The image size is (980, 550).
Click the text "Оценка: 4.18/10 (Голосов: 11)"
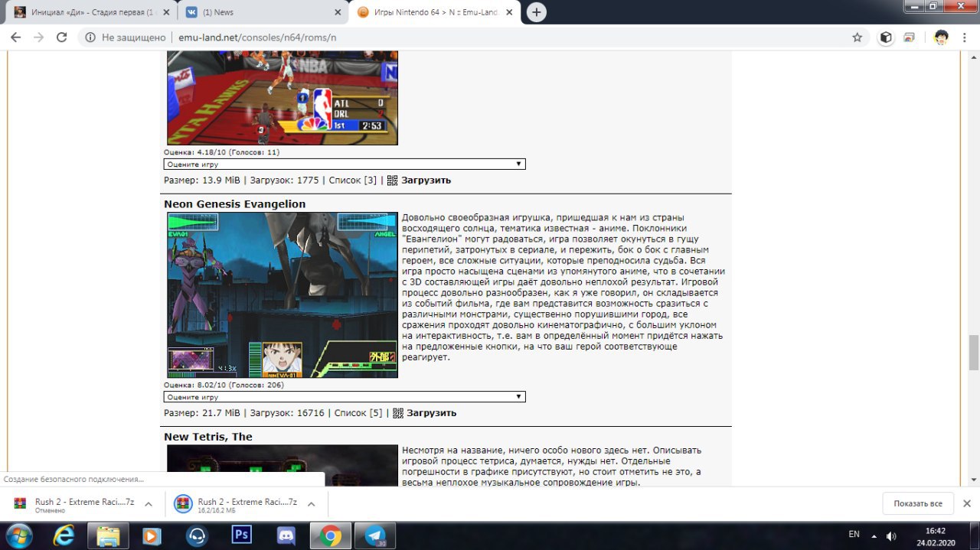point(222,152)
